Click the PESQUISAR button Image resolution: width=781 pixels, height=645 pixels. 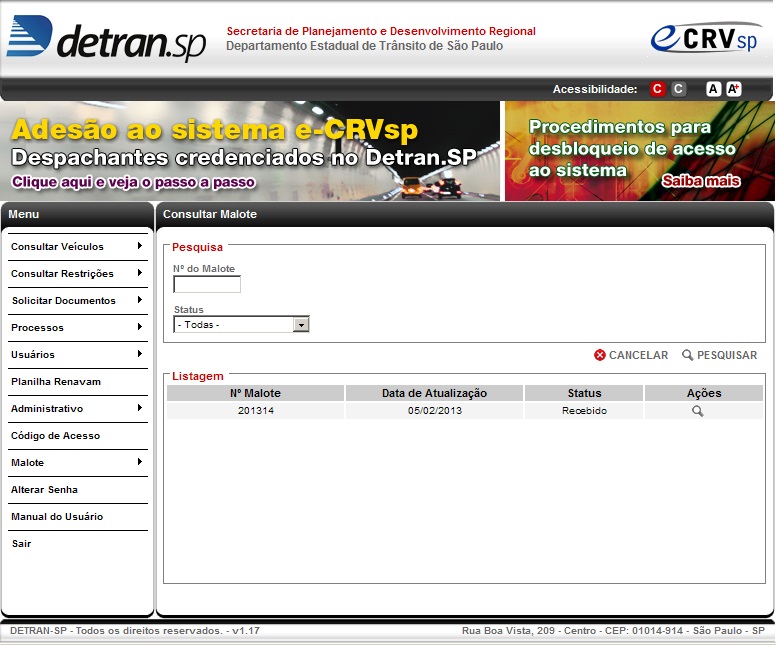click(x=719, y=355)
